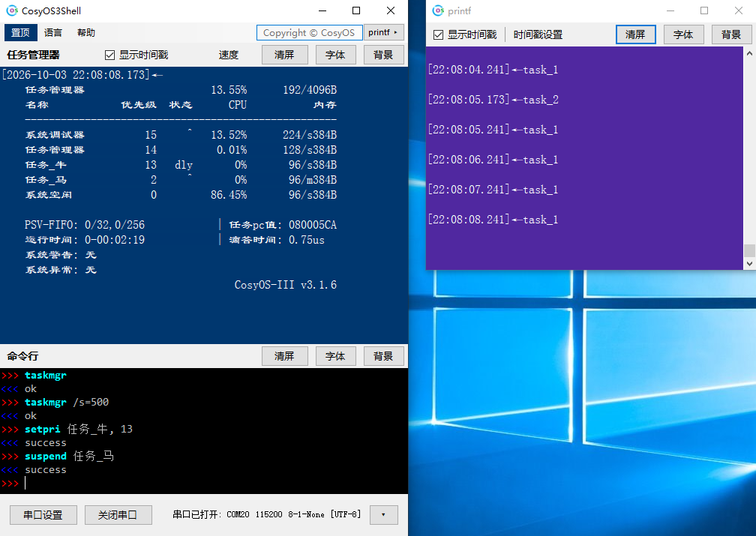Click the 速度 label in task manager toolbar
Image resolution: width=756 pixels, height=536 pixels.
tap(229, 55)
